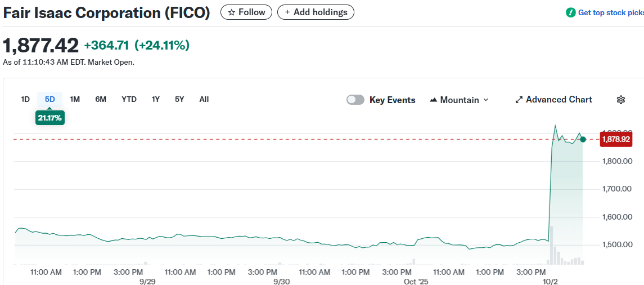Click the Advanced Chart expand arrows icon
The height and width of the screenshot is (285, 644).
tap(519, 100)
